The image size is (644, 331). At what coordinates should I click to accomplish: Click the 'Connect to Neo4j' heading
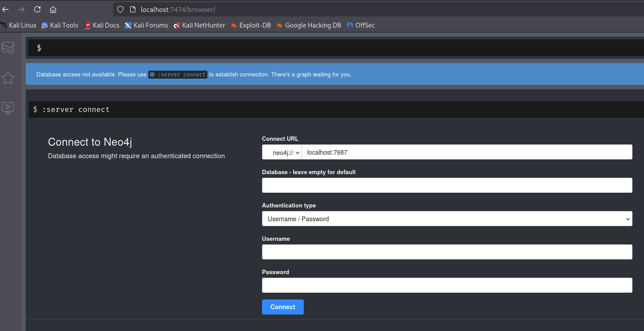point(90,142)
